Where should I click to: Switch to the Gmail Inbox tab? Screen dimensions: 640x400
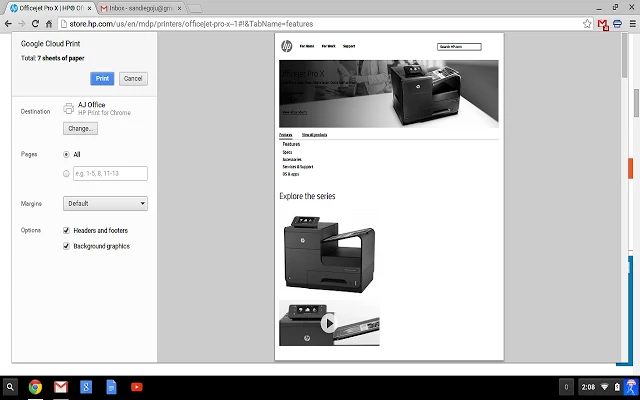(x=140, y=7)
